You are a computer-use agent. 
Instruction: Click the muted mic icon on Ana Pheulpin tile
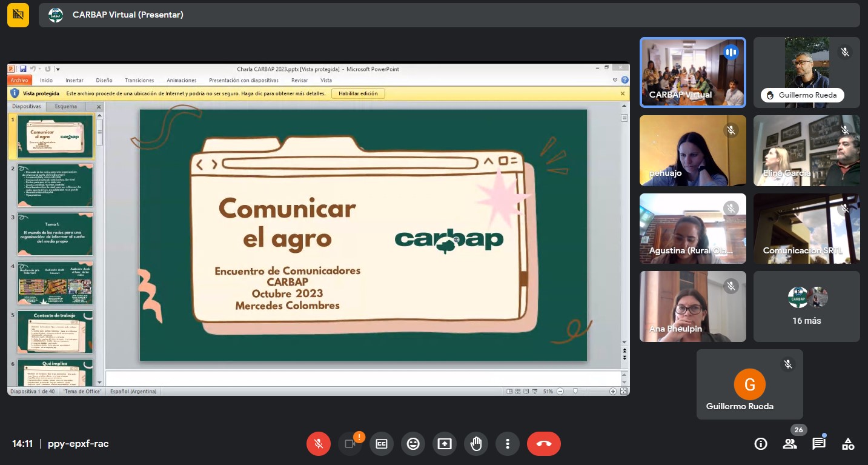[731, 286]
